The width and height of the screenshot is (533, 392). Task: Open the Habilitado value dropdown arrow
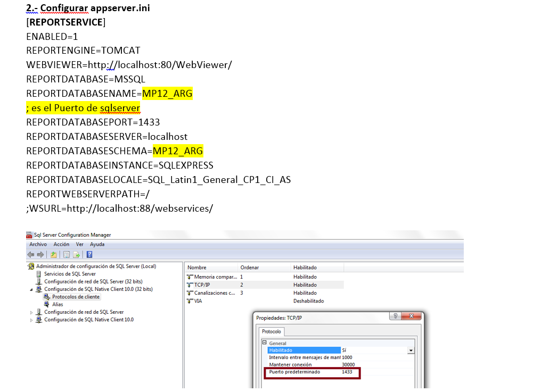411,351
